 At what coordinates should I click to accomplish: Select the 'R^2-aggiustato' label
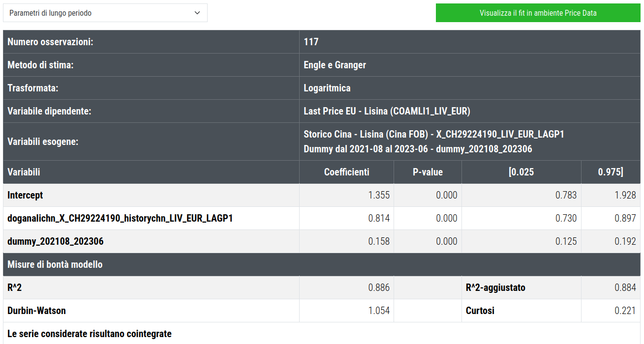(x=495, y=287)
